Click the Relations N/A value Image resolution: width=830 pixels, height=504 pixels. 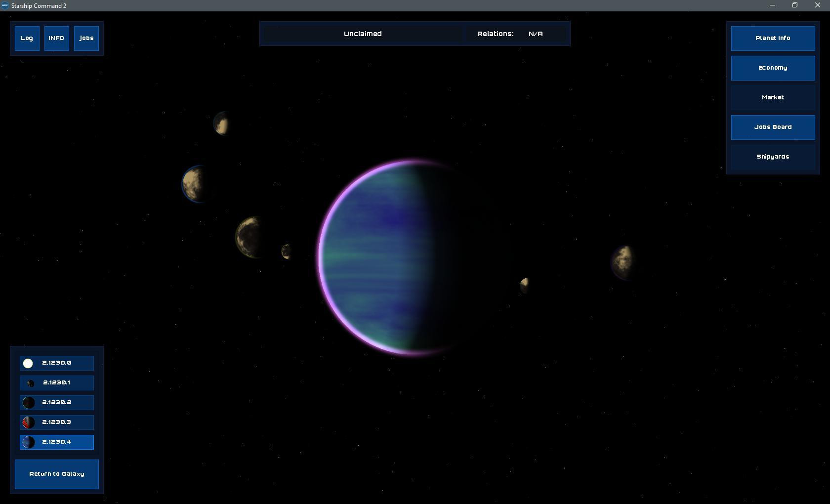click(536, 34)
